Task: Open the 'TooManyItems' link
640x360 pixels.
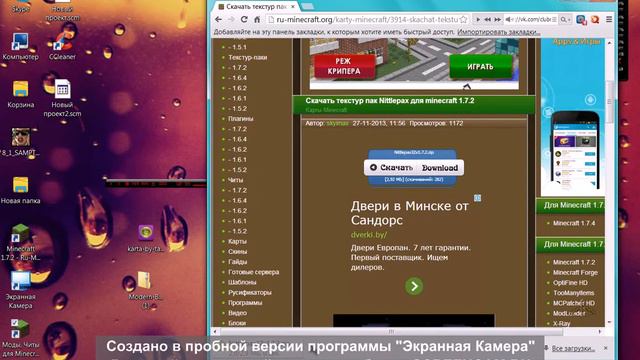Action: coord(573,293)
